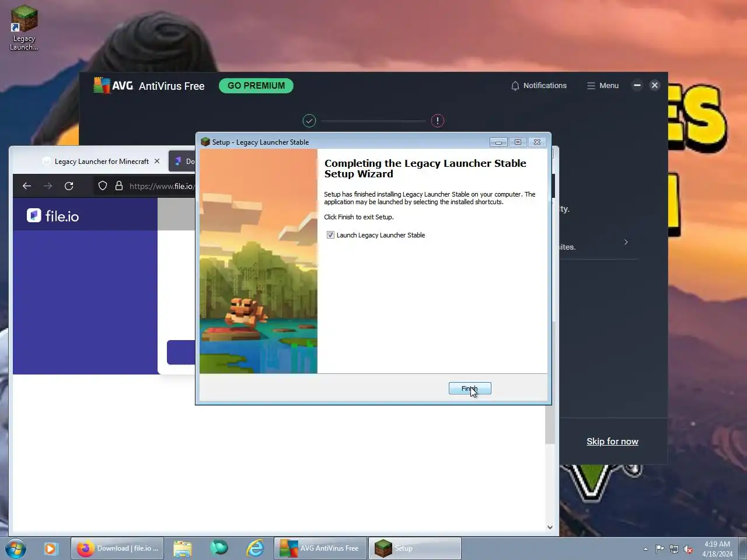Click the purple button on file.io page
This screenshot has width=747, height=560.
click(181, 352)
